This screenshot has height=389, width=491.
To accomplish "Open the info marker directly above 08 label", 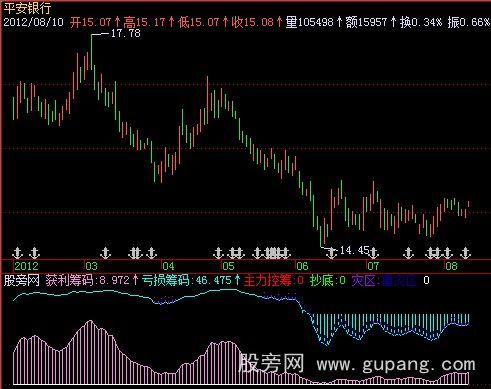I will pyautogui.click(x=447, y=253).
